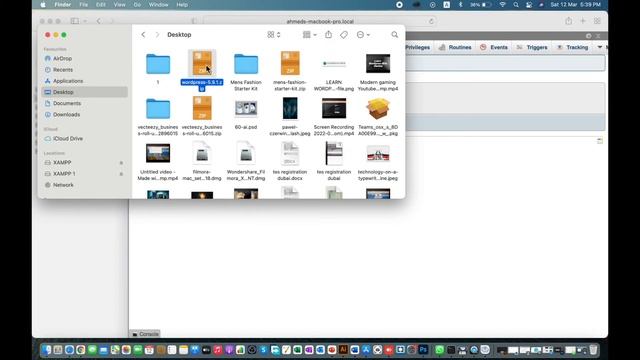
Task: Click the Finder Tags toolbar icon
Action: click(x=344, y=35)
